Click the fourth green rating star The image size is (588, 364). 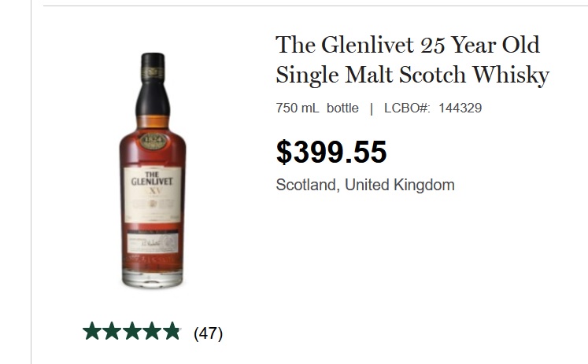(x=152, y=331)
